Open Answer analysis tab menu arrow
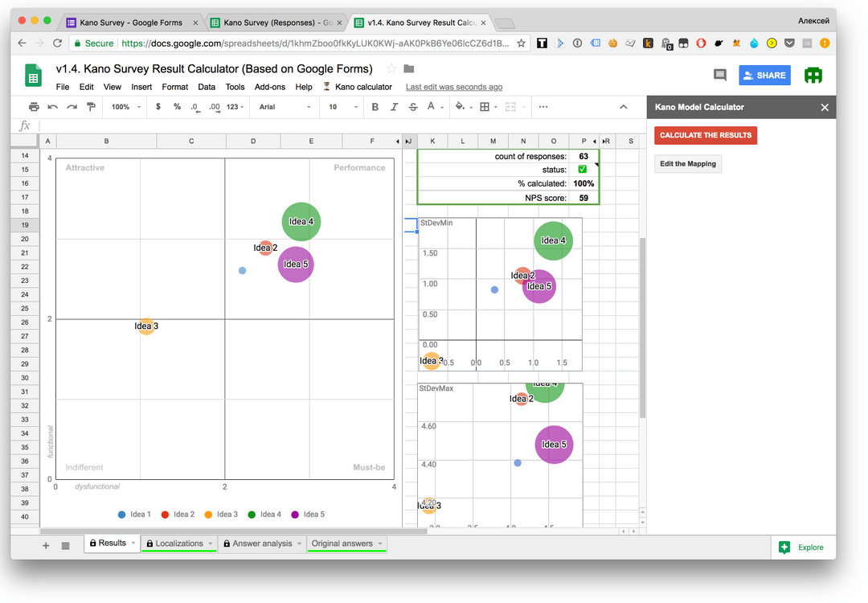Viewport: 868px width, 603px height. coord(300,544)
